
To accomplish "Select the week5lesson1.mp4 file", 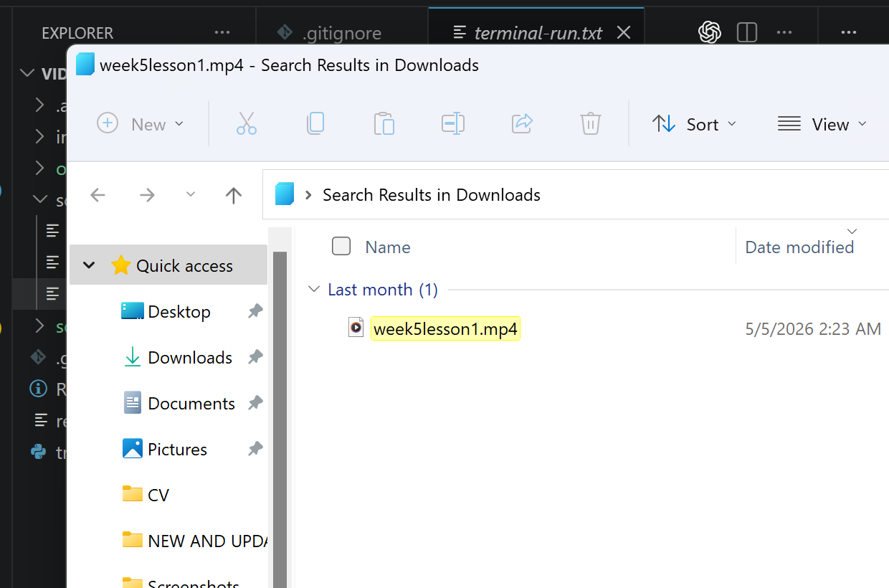I will pyautogui.click(x=445, y=329).
